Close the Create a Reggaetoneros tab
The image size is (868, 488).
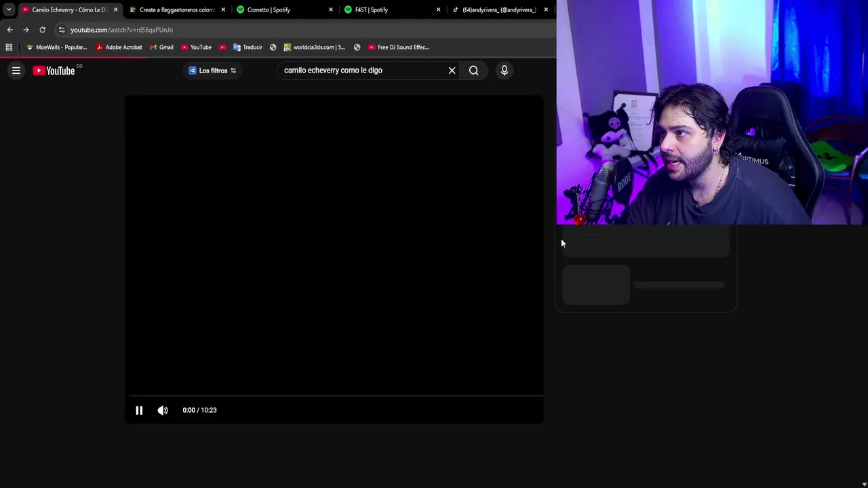click(x=223, y=9)
